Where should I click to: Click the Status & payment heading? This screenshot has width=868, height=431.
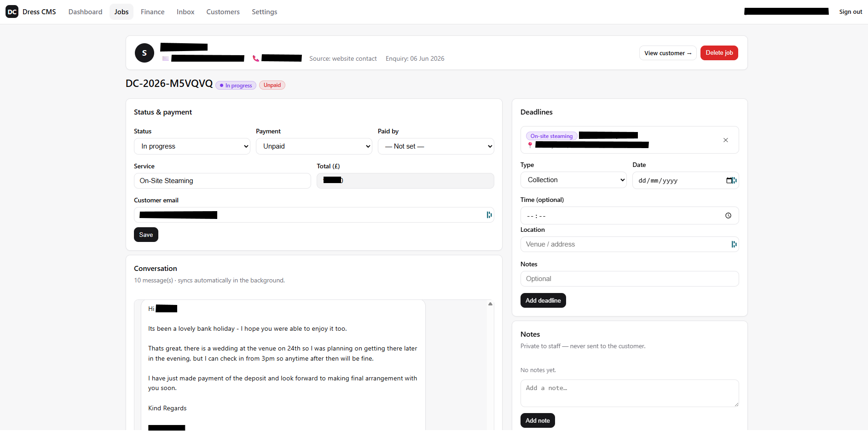pyautogui.click(x=162, y=112)
